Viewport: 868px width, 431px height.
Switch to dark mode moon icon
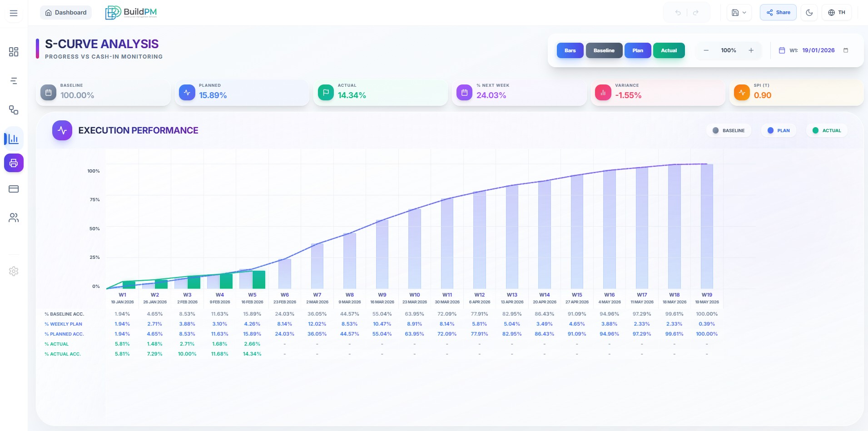coord(809,13)
